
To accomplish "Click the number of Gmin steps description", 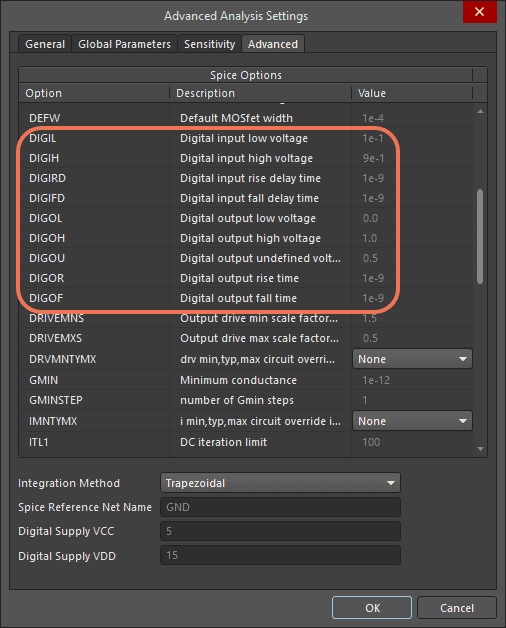I will [237, 401].
